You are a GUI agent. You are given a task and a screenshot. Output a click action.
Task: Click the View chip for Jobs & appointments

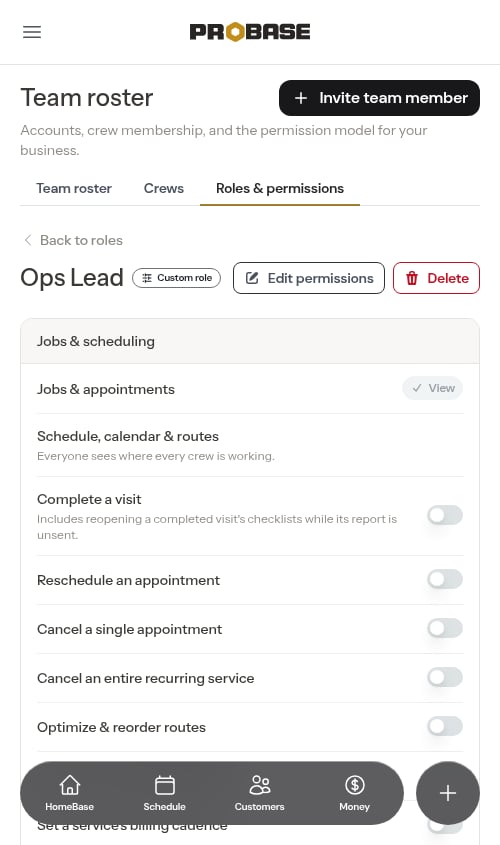coord(433,388)
